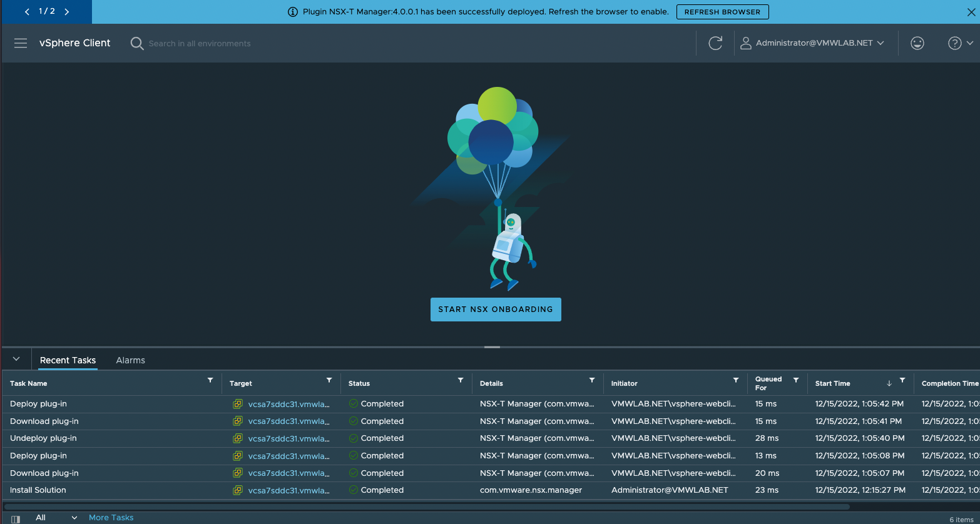
Task: Open the help question mark menu
Action: 961,43
